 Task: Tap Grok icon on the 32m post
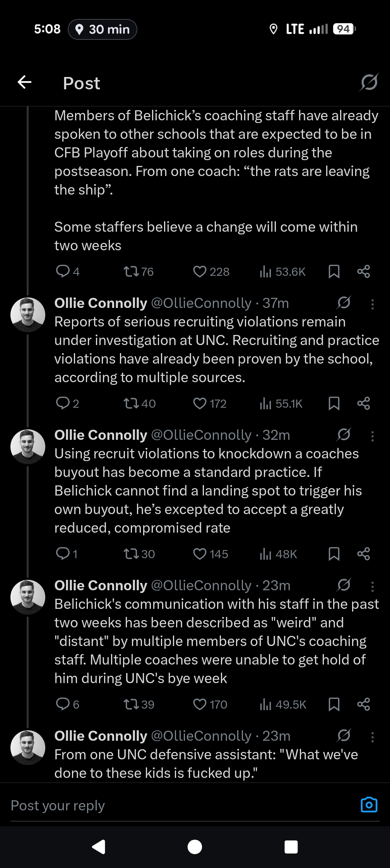coord(344,435)
